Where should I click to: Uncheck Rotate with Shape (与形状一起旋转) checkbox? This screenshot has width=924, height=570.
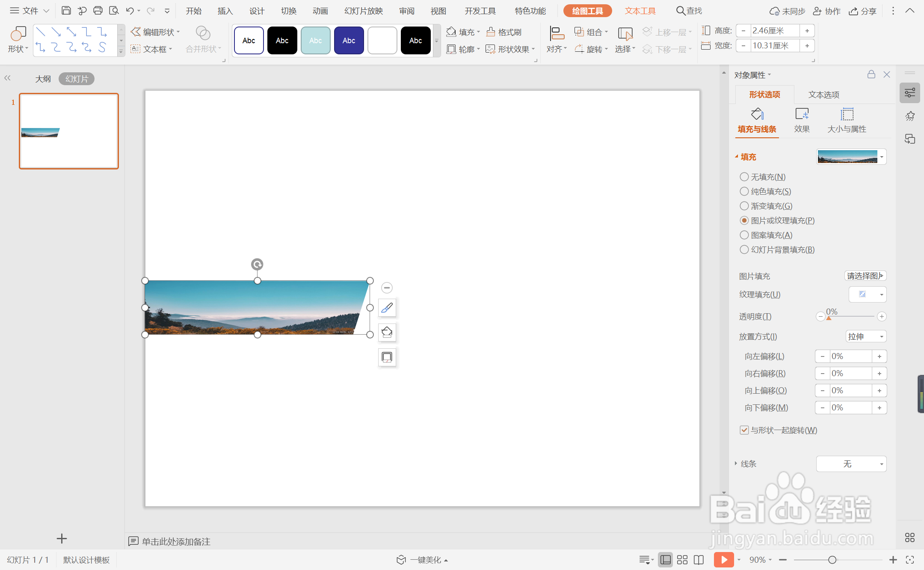744,430
